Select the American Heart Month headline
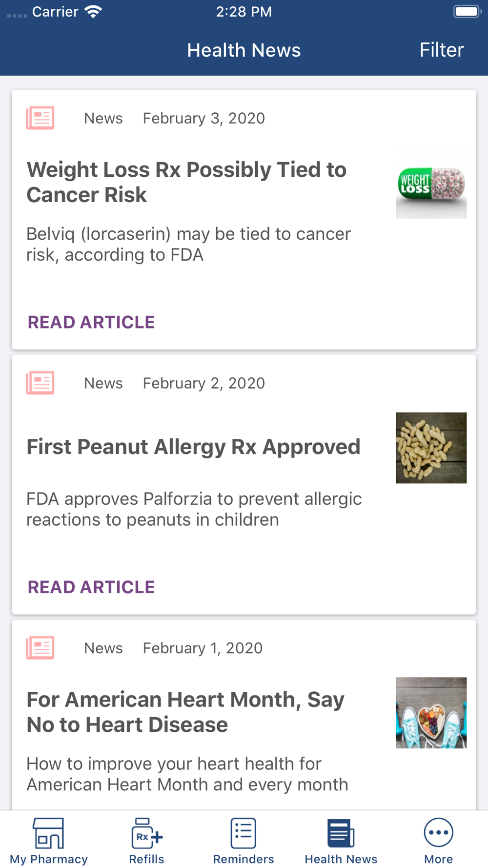This screenshot has height=868, width=488. coord(185,712)
